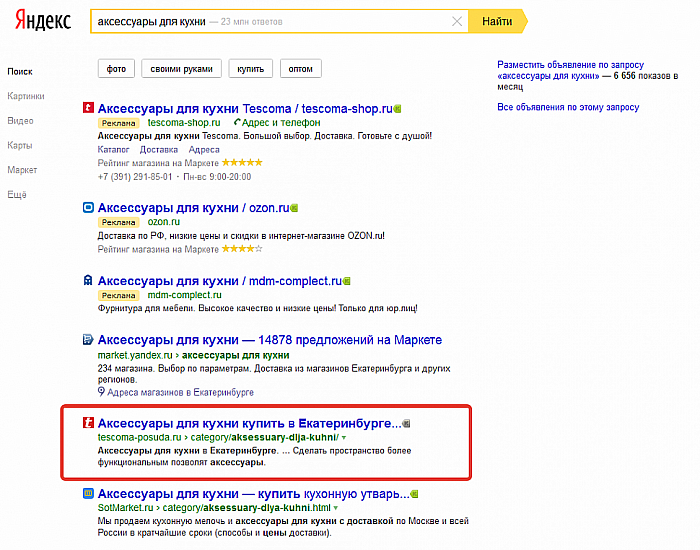Expand SotMarket.ru URL dropdown arrow
Image resolution: width=700 pixels, height=550 pixels.
336,508
